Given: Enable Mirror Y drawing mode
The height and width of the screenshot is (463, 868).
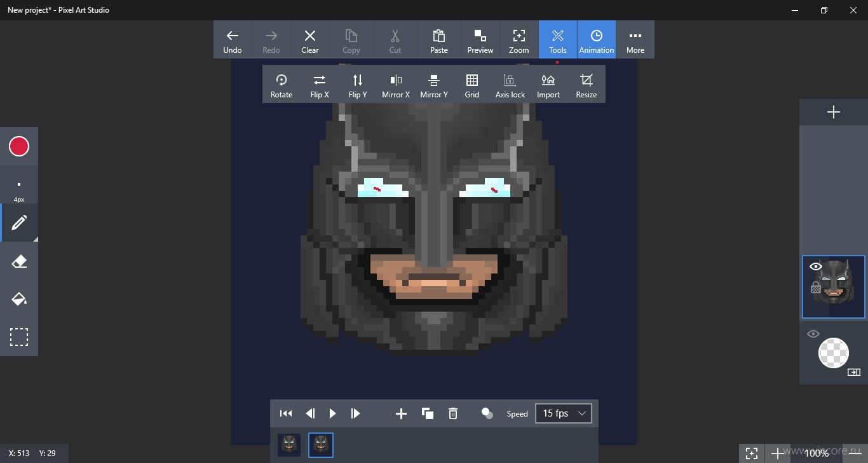Looking at the screenshot, I should pos(434,84).
